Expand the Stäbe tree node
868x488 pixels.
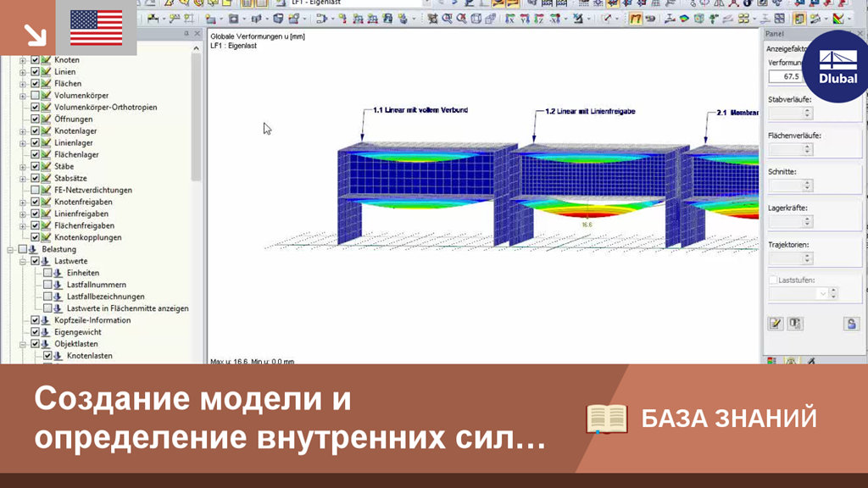pos(23,167)
